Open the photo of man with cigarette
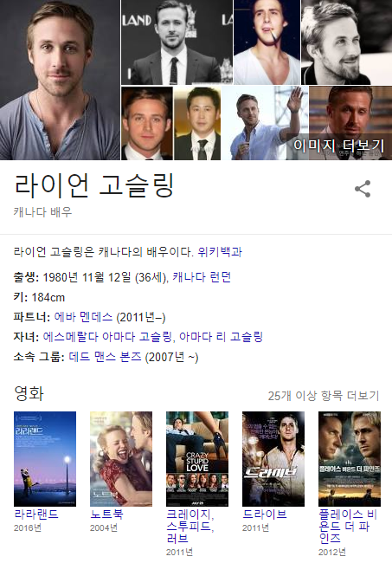Viewport: 392px width, 563px height. [x=267, y=42]
